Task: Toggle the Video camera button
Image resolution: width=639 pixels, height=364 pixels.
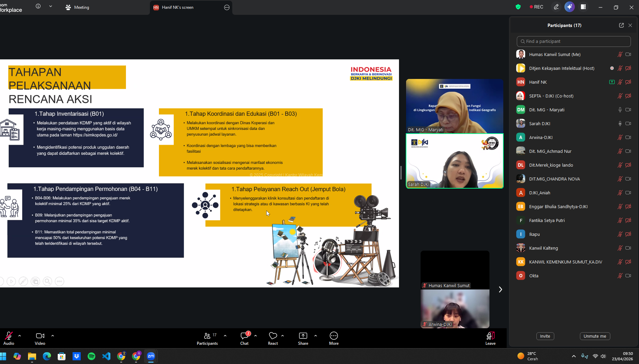Action: tap(40, 336)
